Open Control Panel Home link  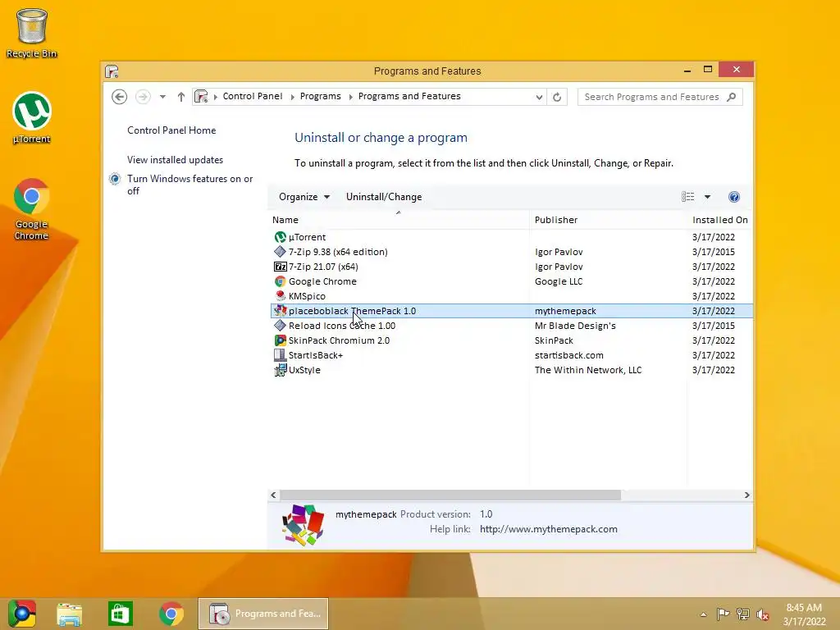171,130
